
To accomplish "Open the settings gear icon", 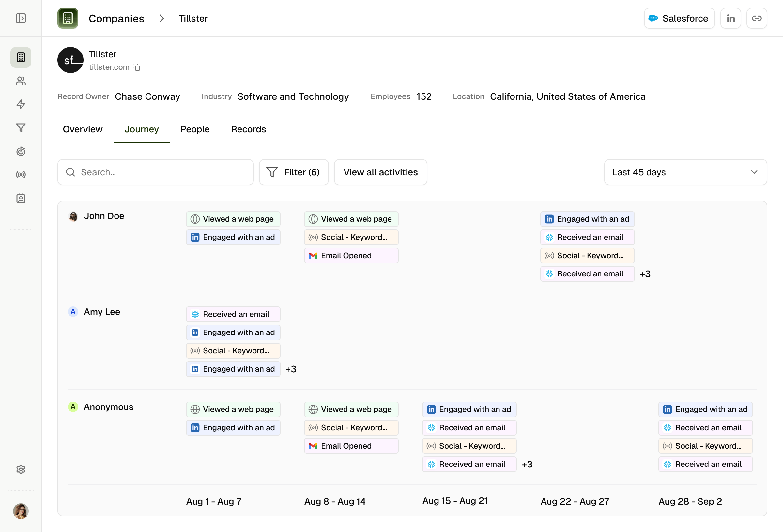I will pos(21,469).
